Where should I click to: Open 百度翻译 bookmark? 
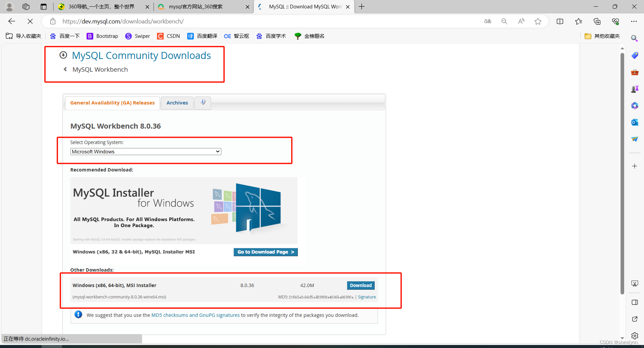tap(202, 36)
